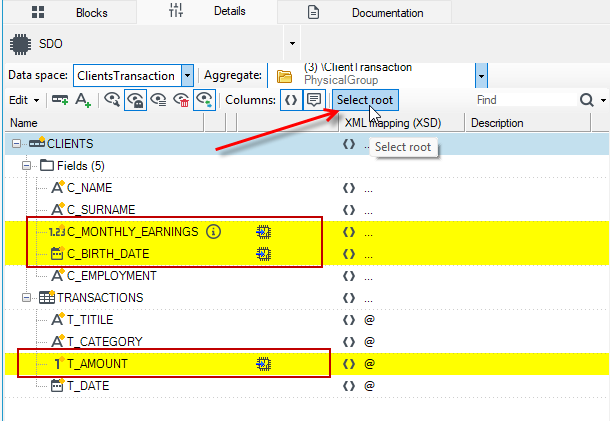The height and width of the screenshot is (421, 610).
Task: Click the add text field icon
Action: pos(83,100)
